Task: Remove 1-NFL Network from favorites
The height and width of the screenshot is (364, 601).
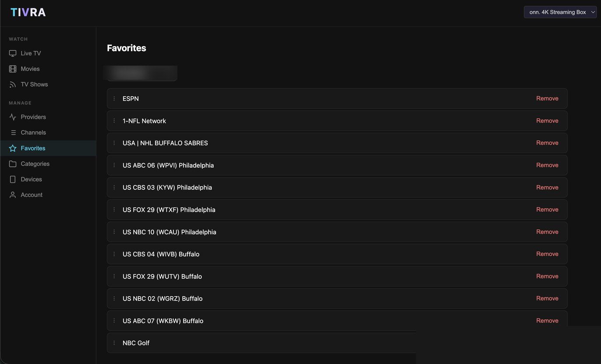Action: click(x=547, y=121)
